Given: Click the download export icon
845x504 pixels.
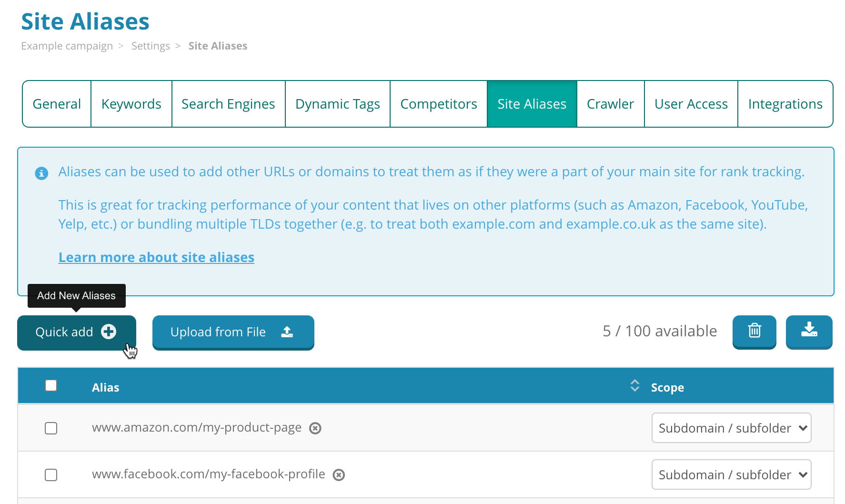Looking at the screenshot, I should (809, 332).
